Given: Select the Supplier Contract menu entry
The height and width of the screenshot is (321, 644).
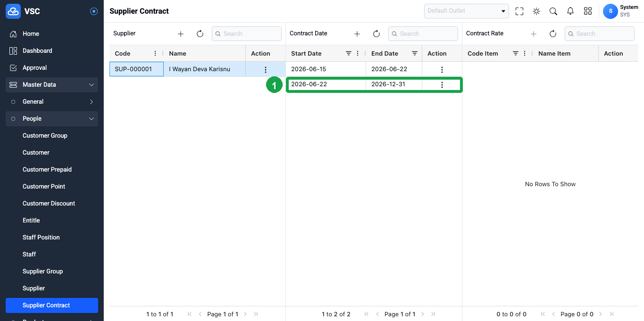Looking at the screenshot, I should 52,305.
